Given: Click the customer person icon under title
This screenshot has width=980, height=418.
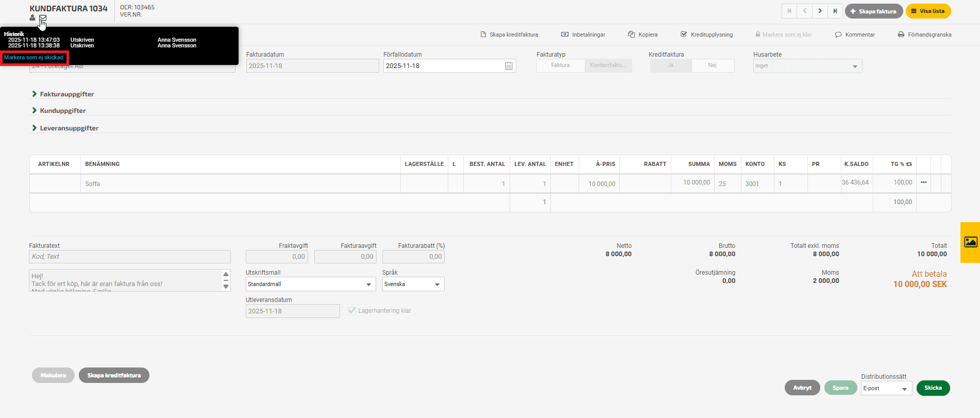Looking at the screenshot, I should tap(32, 18).
